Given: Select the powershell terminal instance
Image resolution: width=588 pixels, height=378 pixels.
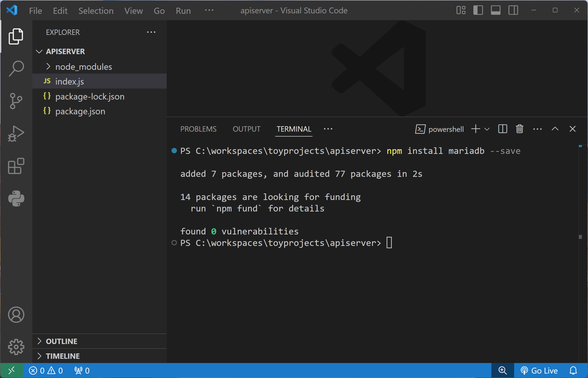Looking at the screenshot, I should pos(440,129).
